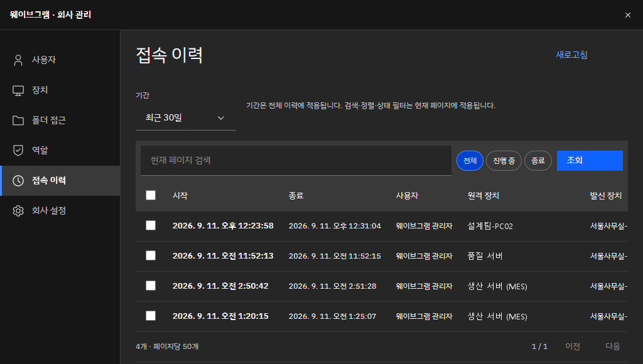643x364 pixels.
Task: Open 회사 설정 section
Action: [x=60, y=211]
